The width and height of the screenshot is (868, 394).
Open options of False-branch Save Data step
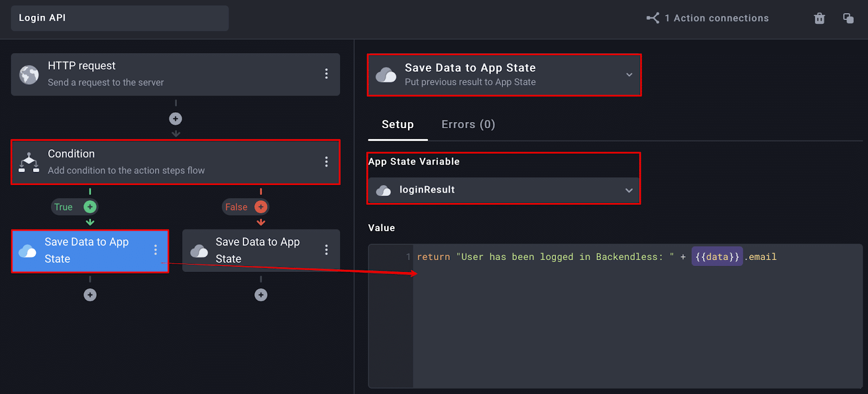(326, 250)
